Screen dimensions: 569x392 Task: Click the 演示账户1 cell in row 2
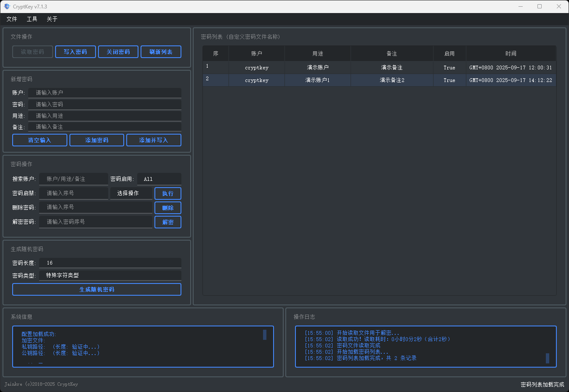[x=318, y=80]
